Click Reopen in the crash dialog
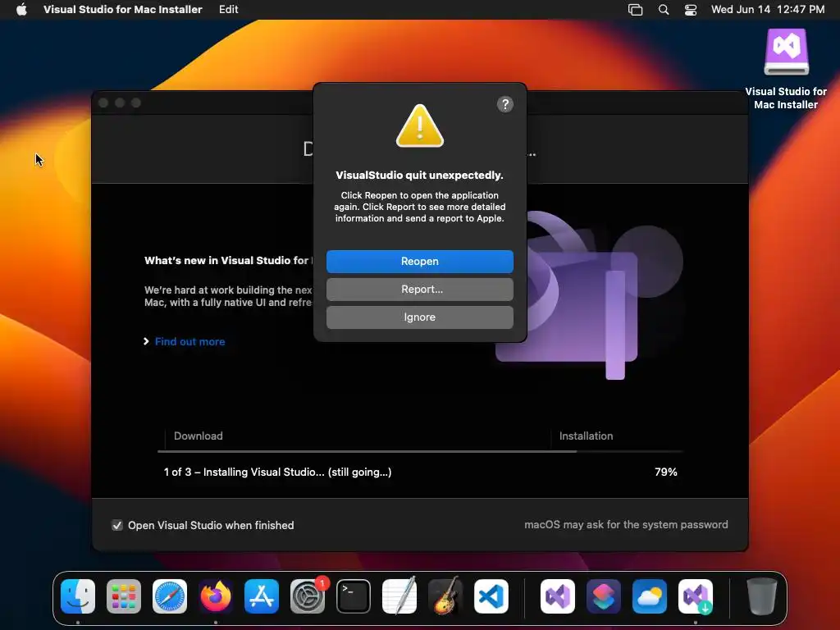 (419, 261)
